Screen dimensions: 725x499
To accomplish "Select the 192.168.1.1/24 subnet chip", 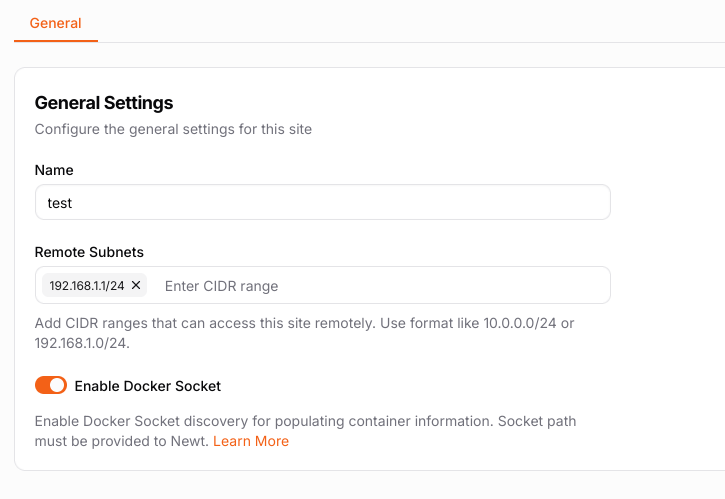I will (87, 286).
